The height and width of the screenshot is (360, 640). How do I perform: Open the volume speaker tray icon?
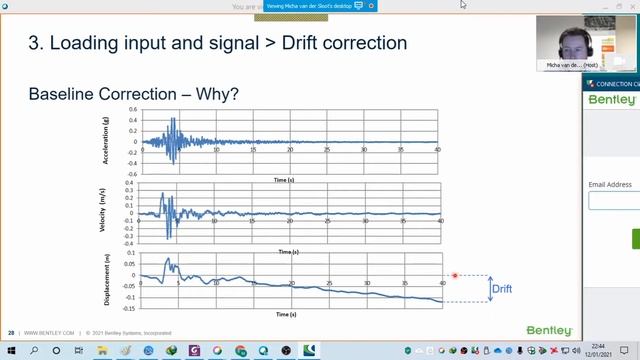(576, 351)
